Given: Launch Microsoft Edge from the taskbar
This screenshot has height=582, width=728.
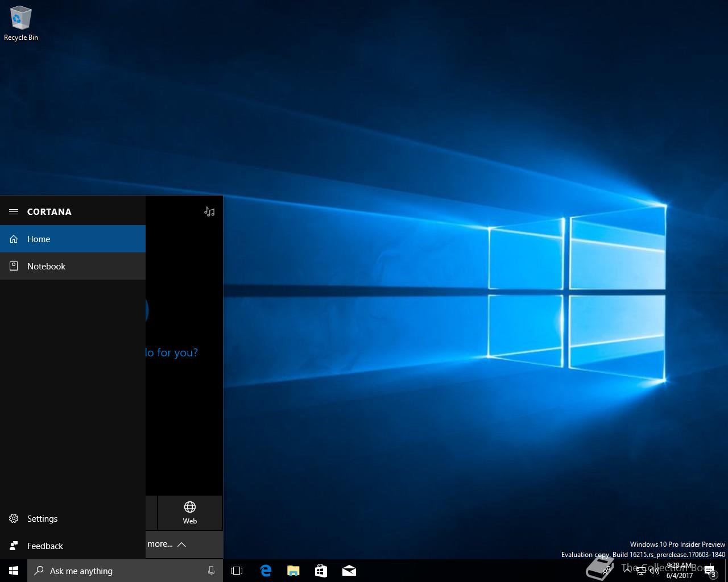Looking at the screenshot, I should [266, 571].
